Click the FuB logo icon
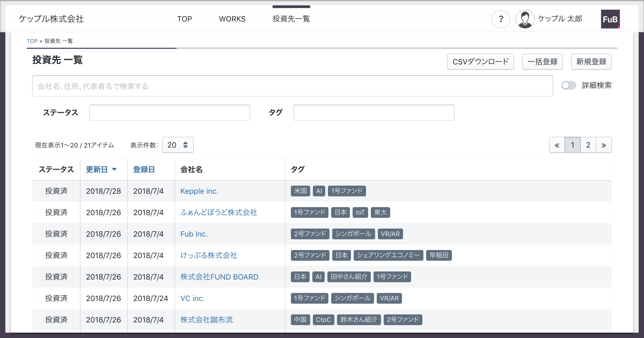The image size is (644, 338). point(610,19)
